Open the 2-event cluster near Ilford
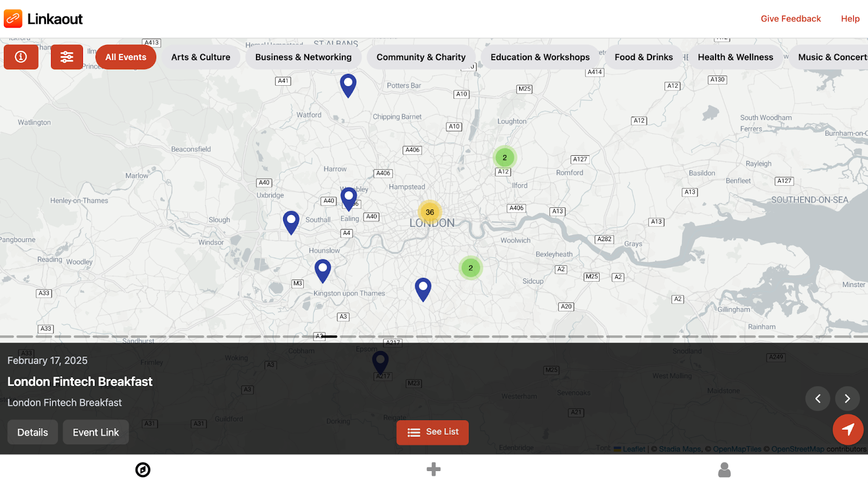868x483 pixels. 505,157
